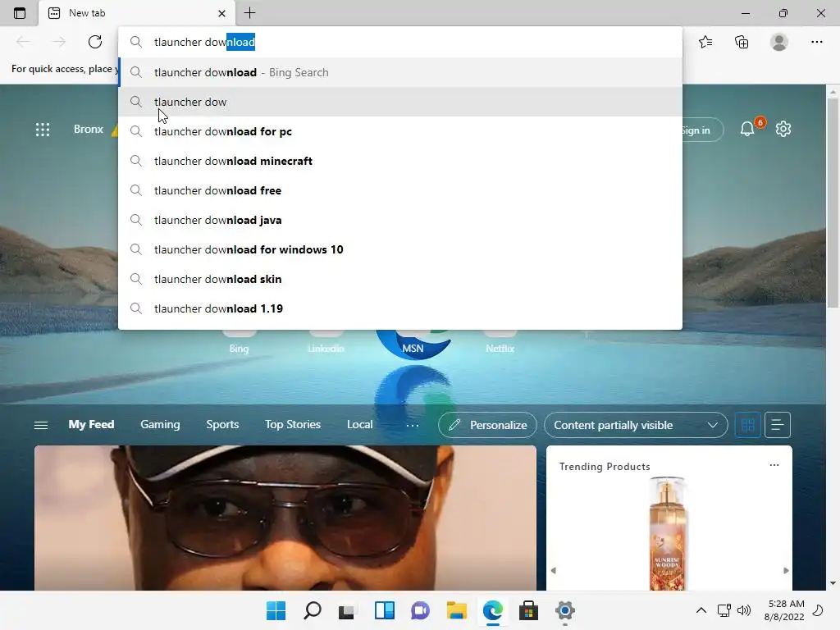Open notifications bell with 6 badge
The height and width of the screenshot is (630, 840).
tap(748, 129)
